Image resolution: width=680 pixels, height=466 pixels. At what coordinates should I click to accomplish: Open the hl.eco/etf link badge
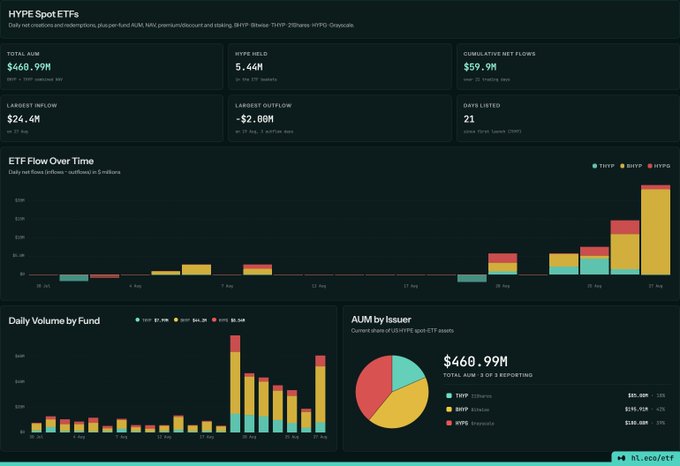pos(646,458)
